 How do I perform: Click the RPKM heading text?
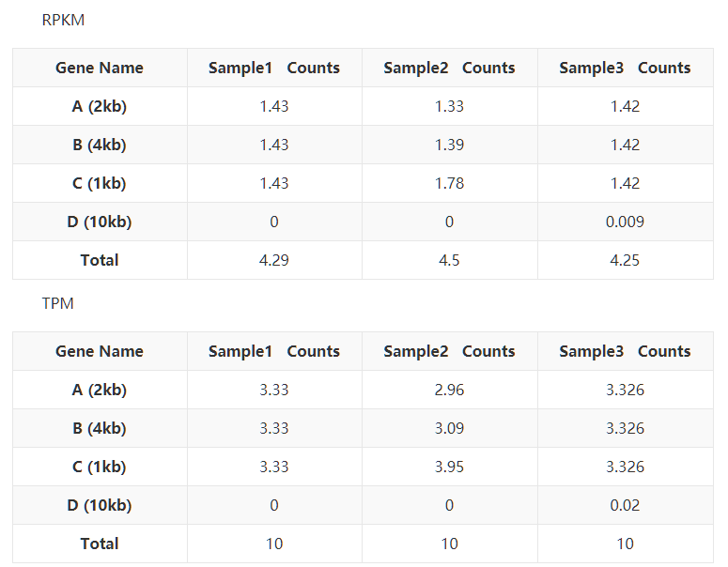click(63, 20)
